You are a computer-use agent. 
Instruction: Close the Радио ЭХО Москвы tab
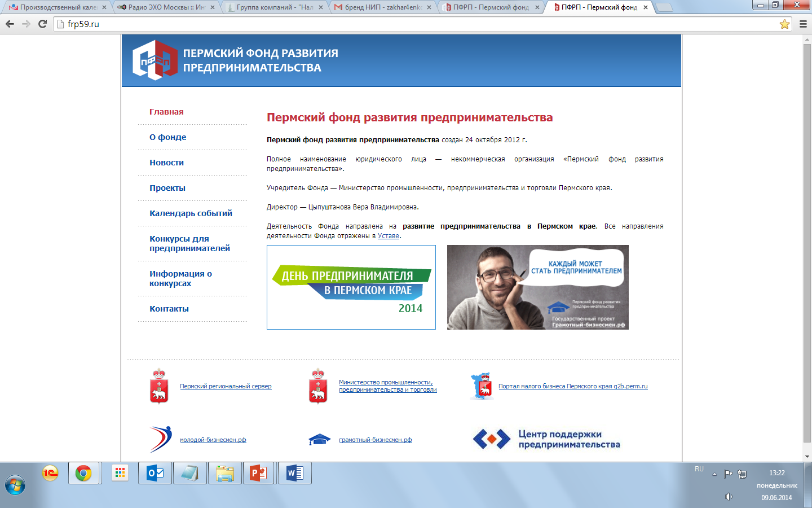coord(213,7)
